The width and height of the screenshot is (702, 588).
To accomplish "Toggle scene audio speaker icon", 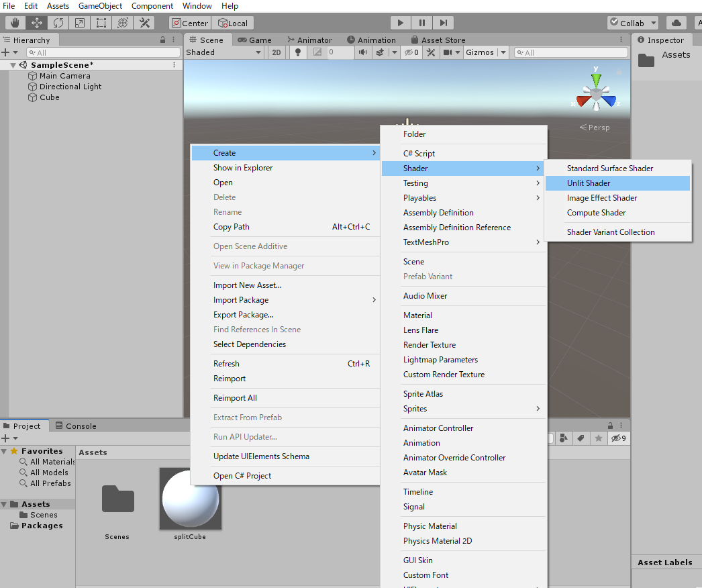I will (x=363, y=52).
